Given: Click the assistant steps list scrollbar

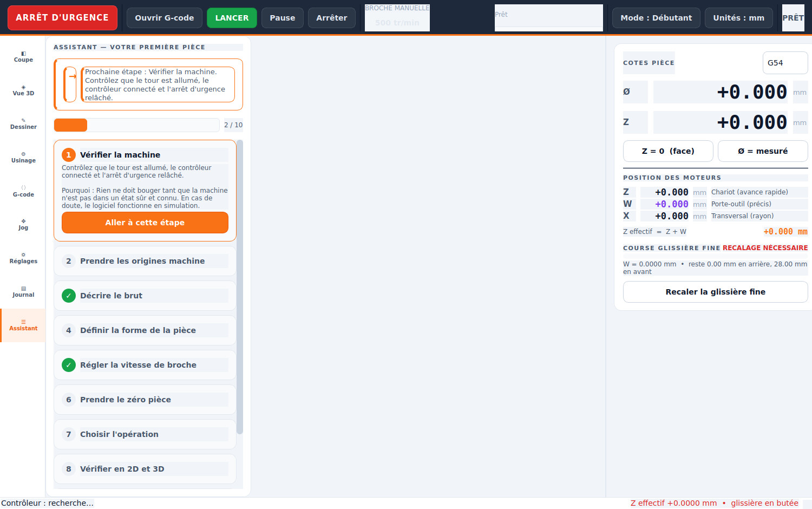Looking at the screenshot, I should tap(240, 287).
